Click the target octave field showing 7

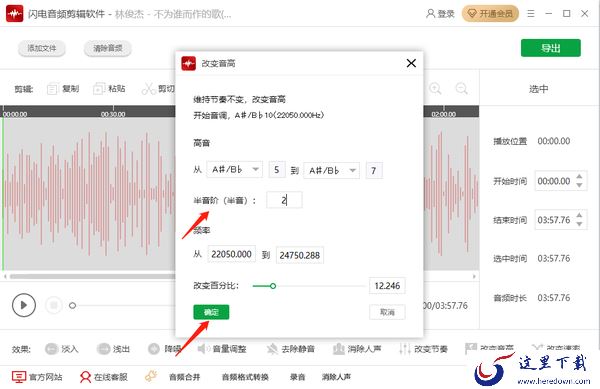374,170
